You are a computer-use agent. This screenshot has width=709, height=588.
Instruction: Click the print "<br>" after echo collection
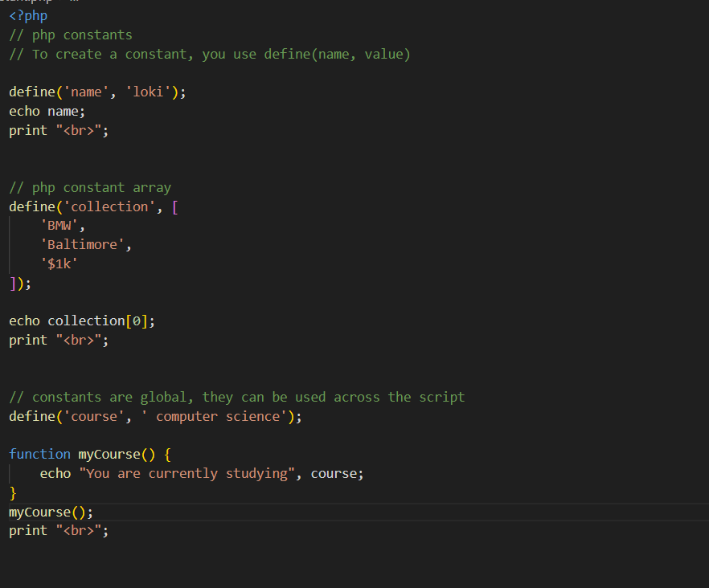[59, 341]
